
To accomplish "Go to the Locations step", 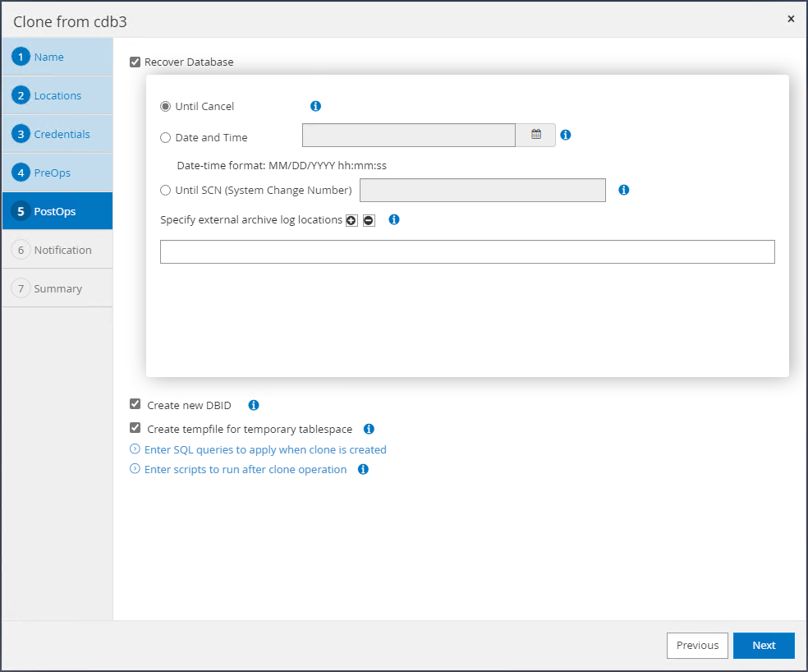I will point(57,95).
